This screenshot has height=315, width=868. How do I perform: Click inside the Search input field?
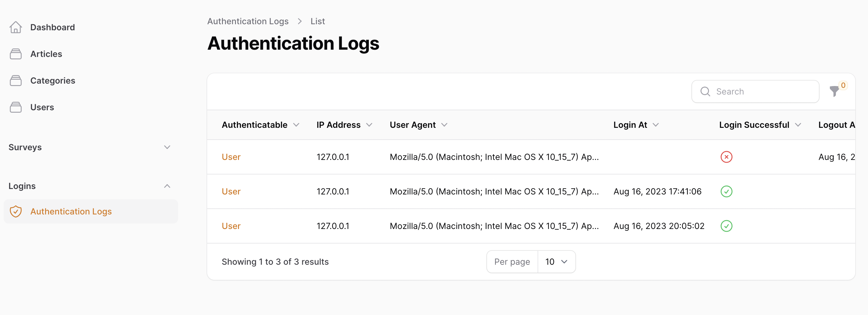point(755,91)
